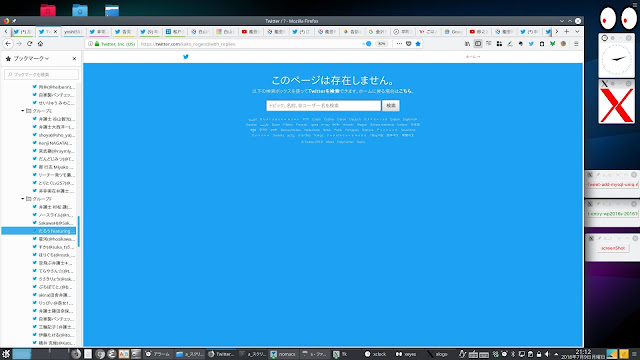640x360 pixels.
Task: Show site information for twitter.com
Action: pos(91,44)
